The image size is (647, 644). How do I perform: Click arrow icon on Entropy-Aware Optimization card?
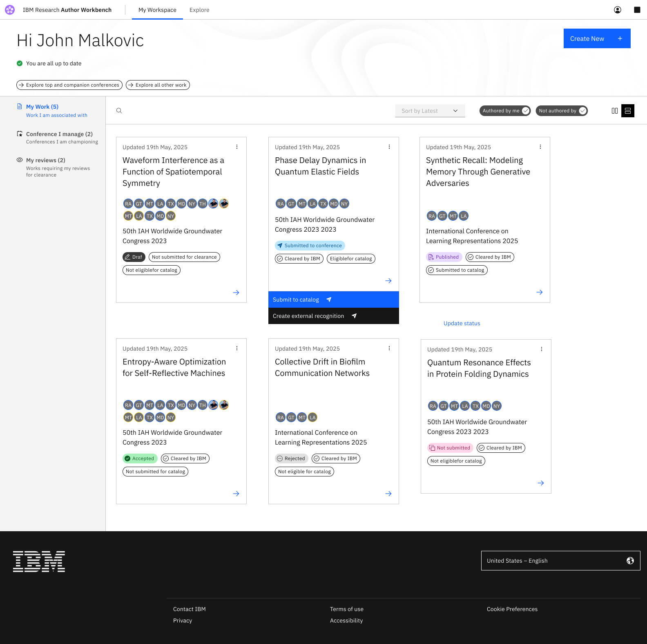point(236,494)
